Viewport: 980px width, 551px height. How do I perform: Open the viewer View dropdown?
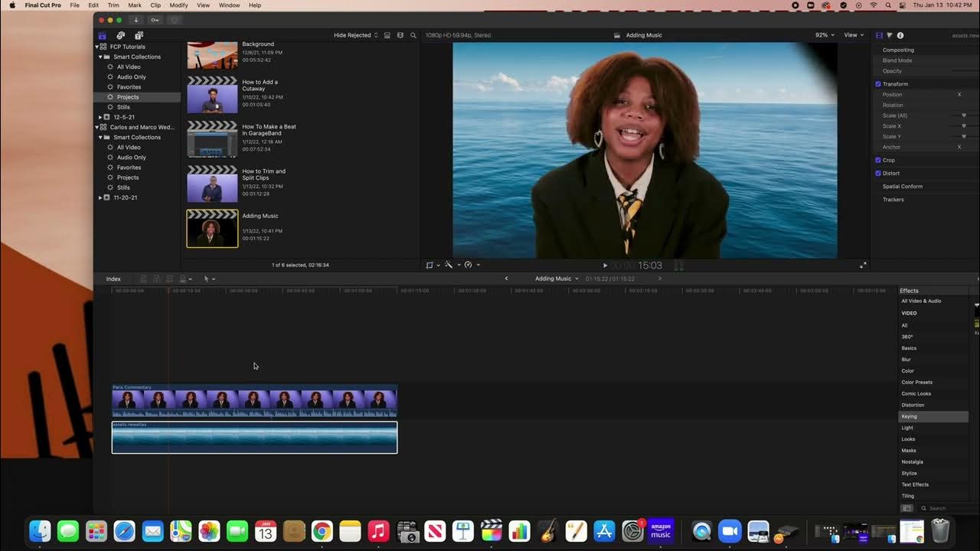(854, 35)
